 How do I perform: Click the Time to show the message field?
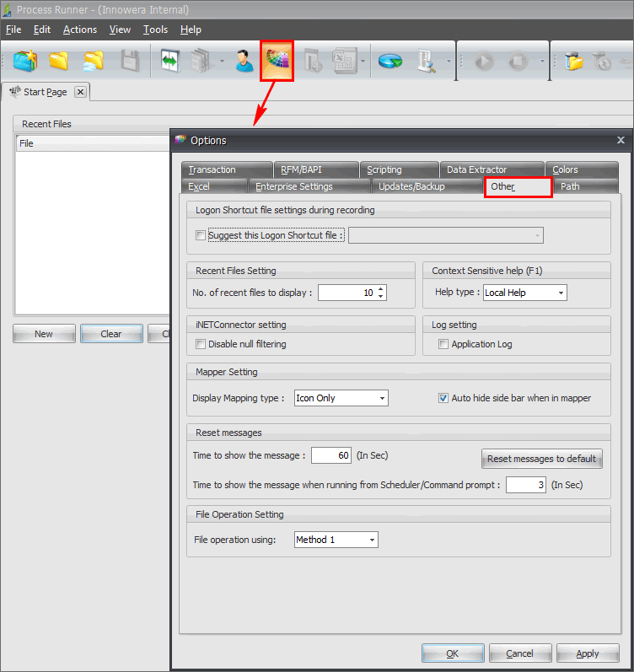click(330, 455)
